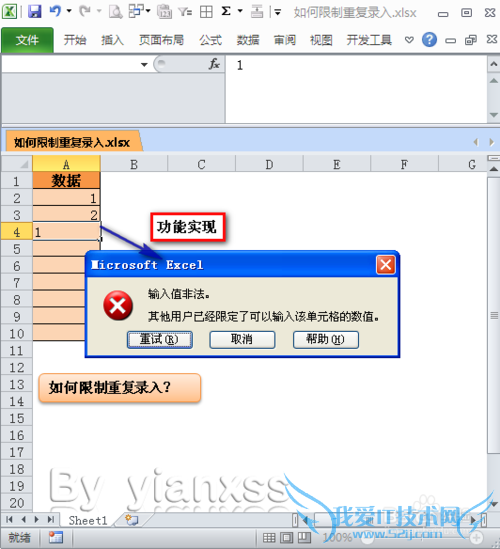This screenshot has width=500, height=549.
Task: Close the Microsoft Excel error dialog
Action: coord(386,265)
